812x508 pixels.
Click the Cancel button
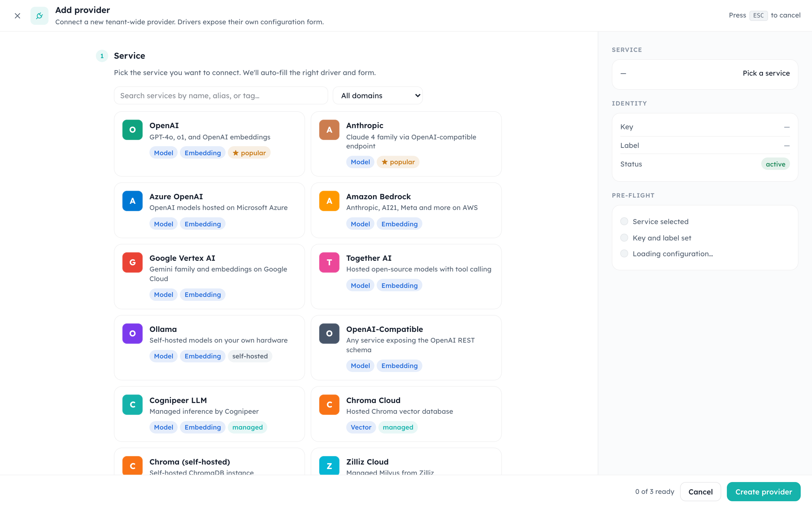(x=700, y=492)
